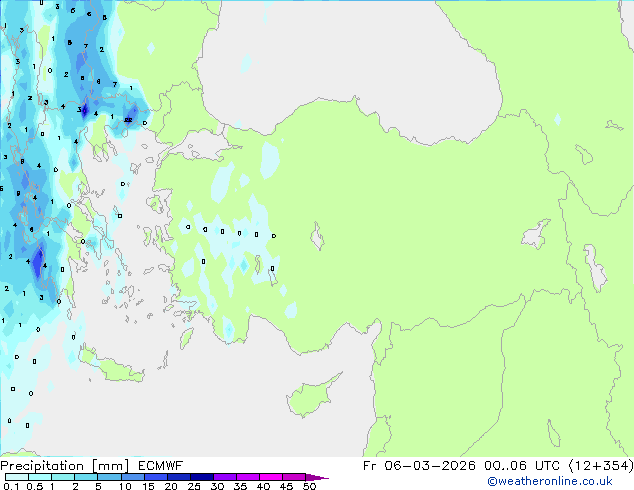Click the forecast date "Fr 06-03-2026"
The height and width of the screenshot is (490, 634).
point(419,466)
